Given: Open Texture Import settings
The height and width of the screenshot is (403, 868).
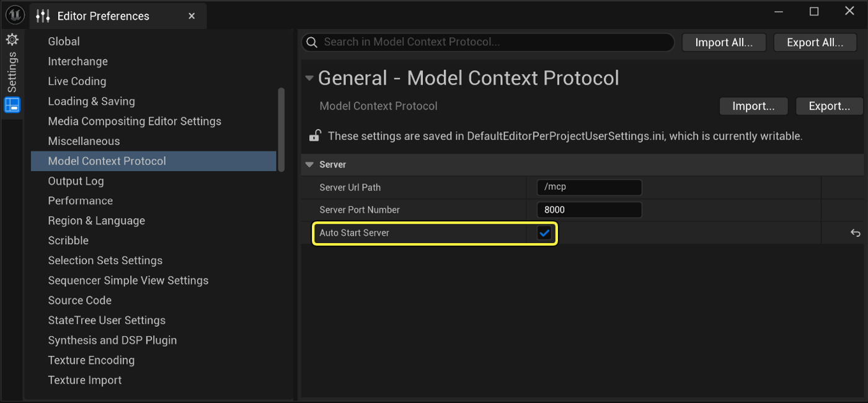Looking at the screenshot, I should click(x=85, y=380).
